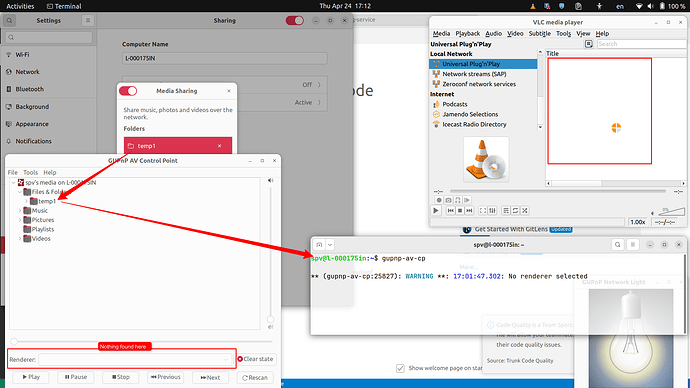Click the terminal search icon
This screenshot has width=690, height=388.
617,245
